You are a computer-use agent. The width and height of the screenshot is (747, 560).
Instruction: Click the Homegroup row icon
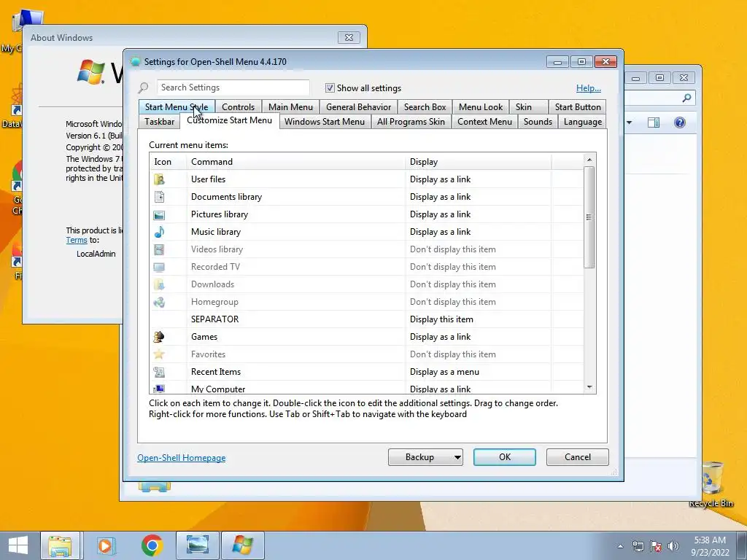(x=159, y=302)
